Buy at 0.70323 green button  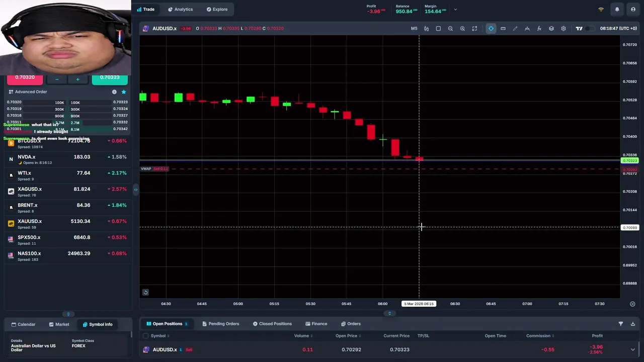[110, 78]
